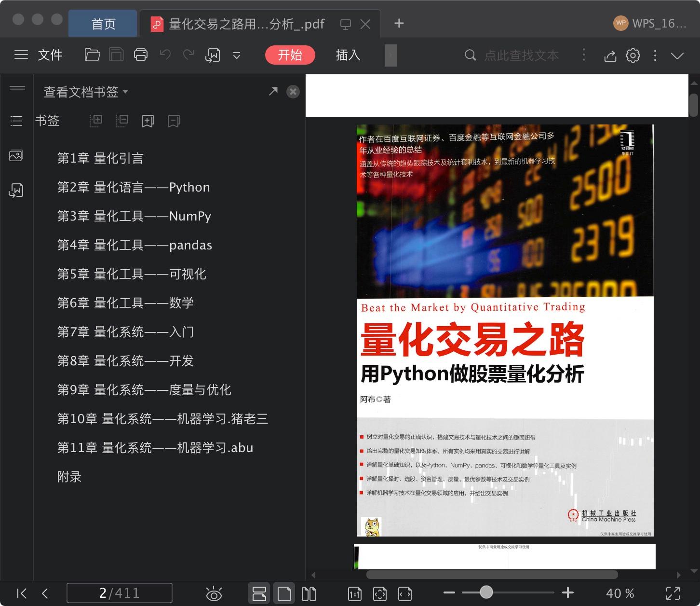Switch to the 首页 tab

point(103,24)
